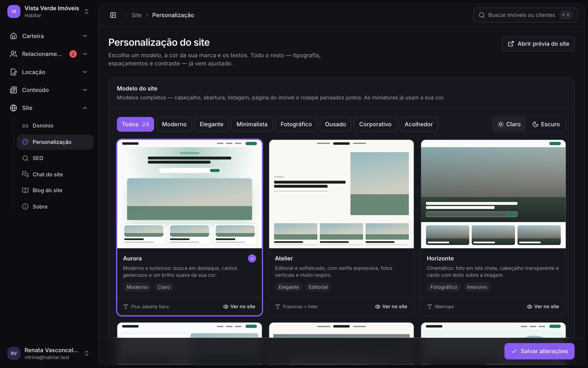Filter templates by Moderno

(174, 124)
